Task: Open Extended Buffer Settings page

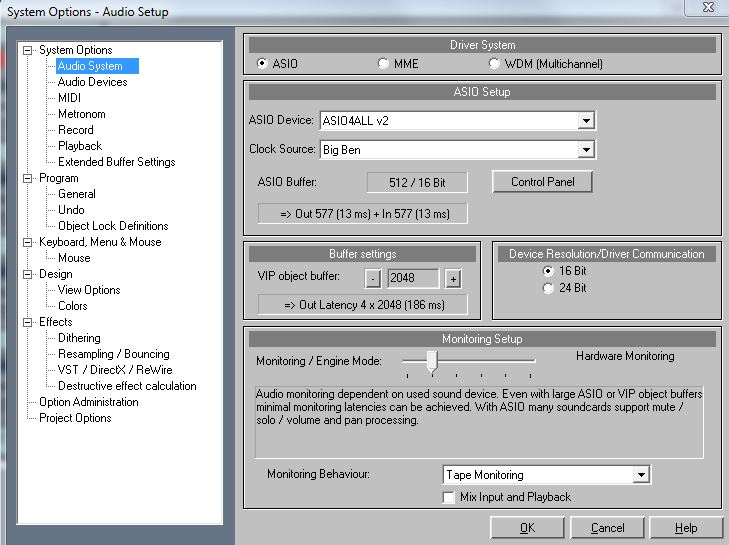Action: click(x=116, y=162)
